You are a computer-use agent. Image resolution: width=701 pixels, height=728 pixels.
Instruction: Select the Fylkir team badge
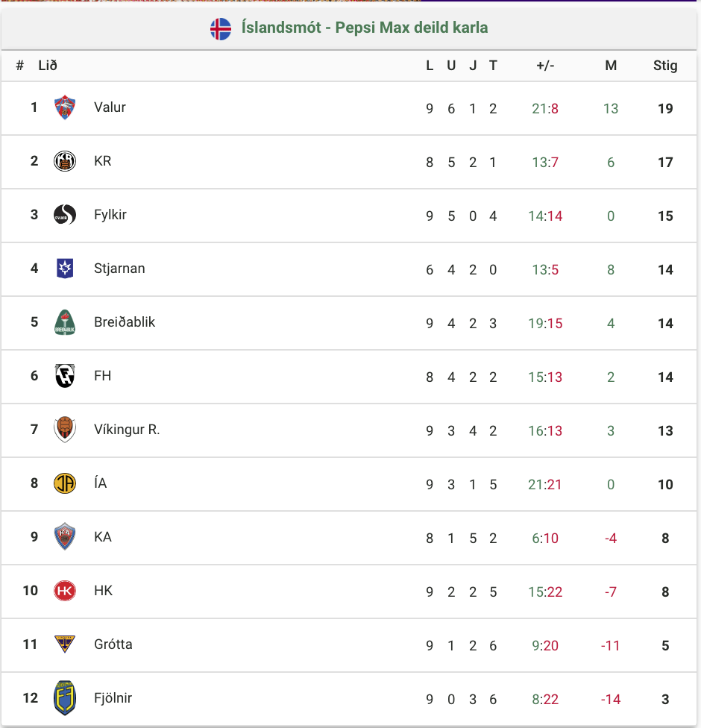pyautogui.click(x=65, y=215)
